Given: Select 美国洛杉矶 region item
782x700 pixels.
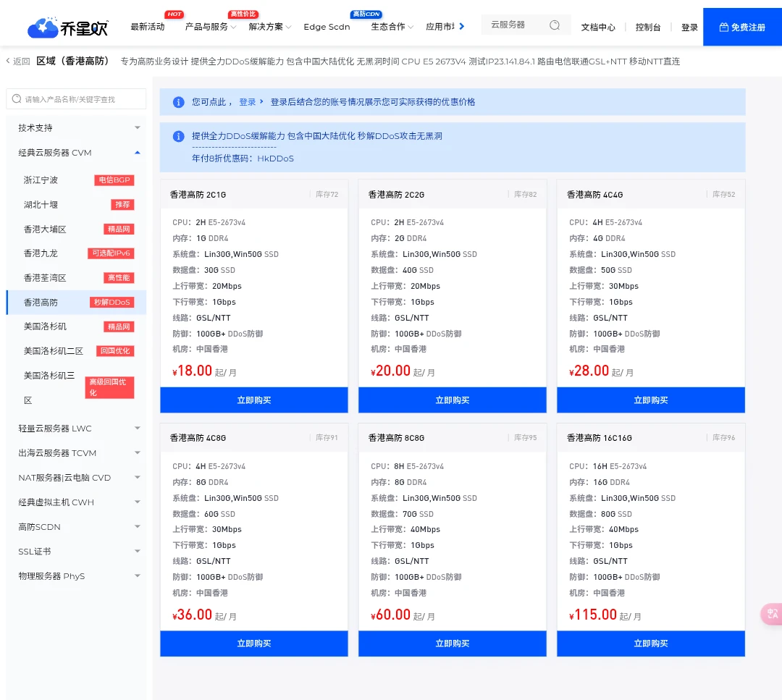Looking at the screenshot, I should (x=45, y=326).
